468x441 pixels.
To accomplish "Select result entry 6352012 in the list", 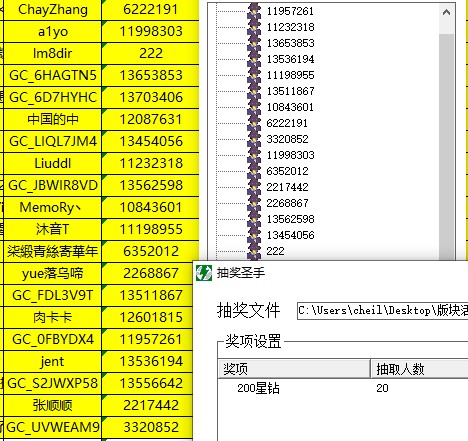I will click(x=287, y=171).
